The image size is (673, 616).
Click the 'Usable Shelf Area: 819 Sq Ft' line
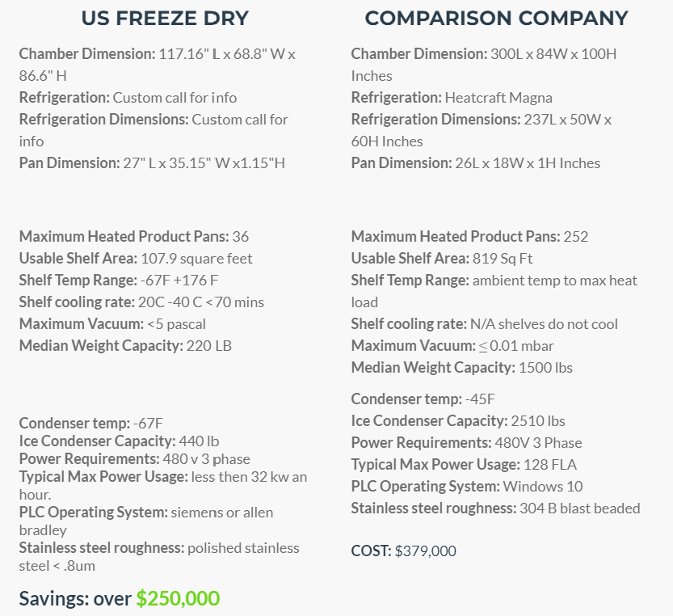point(442,258)
